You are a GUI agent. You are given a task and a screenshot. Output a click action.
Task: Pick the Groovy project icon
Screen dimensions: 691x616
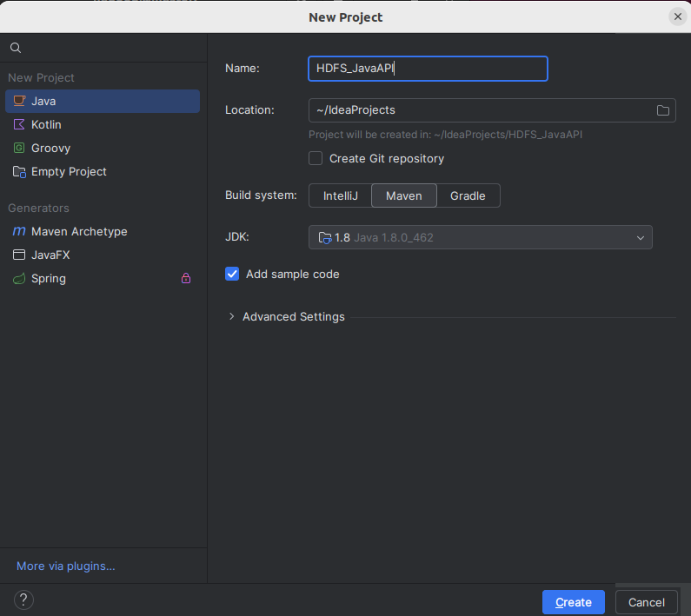tap(19, 148)
